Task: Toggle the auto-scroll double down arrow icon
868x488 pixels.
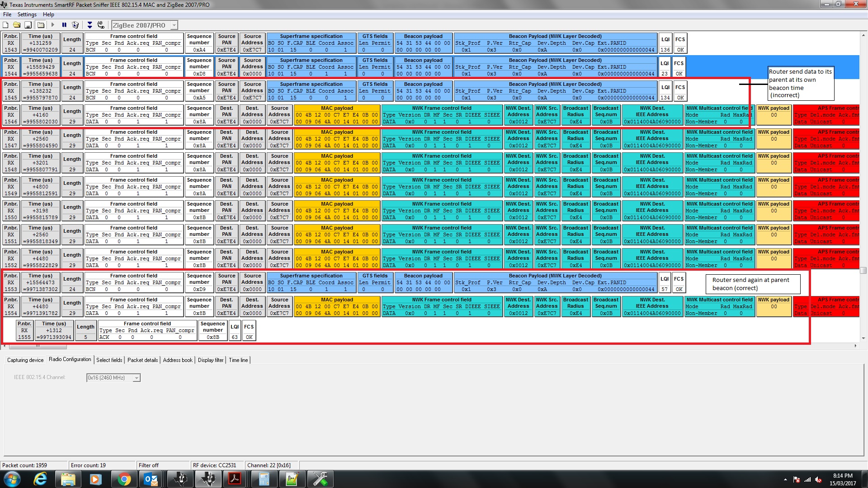Action: pyautogui.click(x=90, y=25)
